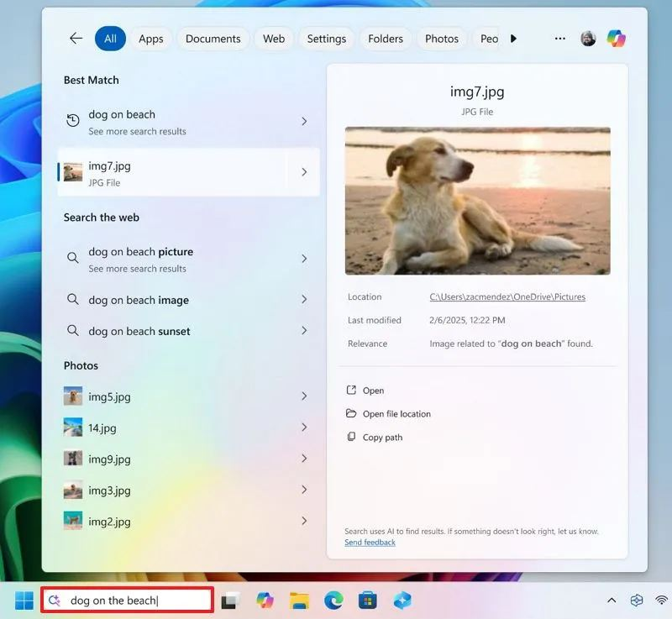672x619 pixels.
Task: Open the OneDrive Pictures location link
Action: pyautogui.click(x=507, y=296)
